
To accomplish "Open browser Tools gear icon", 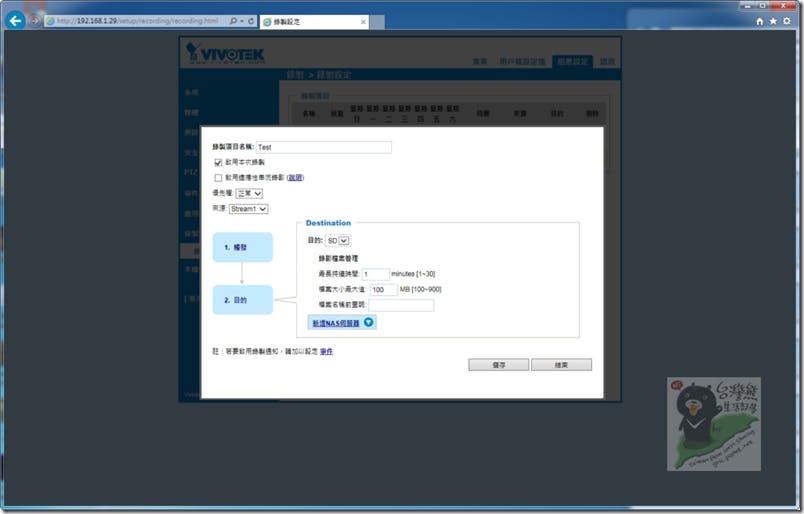I will point(787,21).
